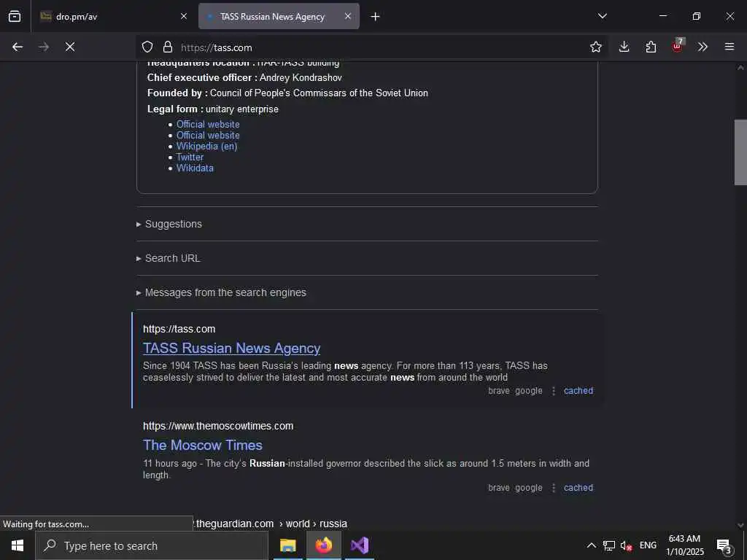747x560 pixels.
Task: Click the forward navigation arrow
Action: [x=44, y=47]
